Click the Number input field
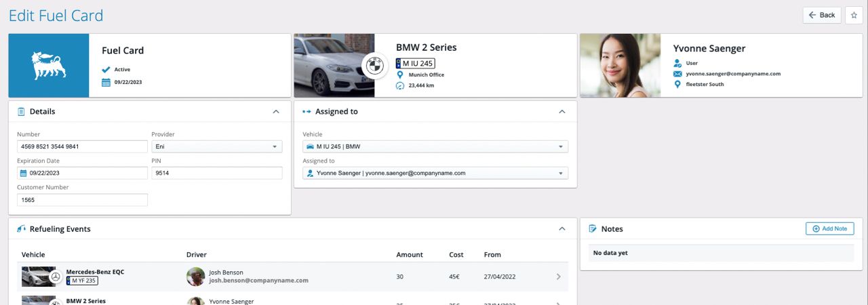 [x=82, y=146]
